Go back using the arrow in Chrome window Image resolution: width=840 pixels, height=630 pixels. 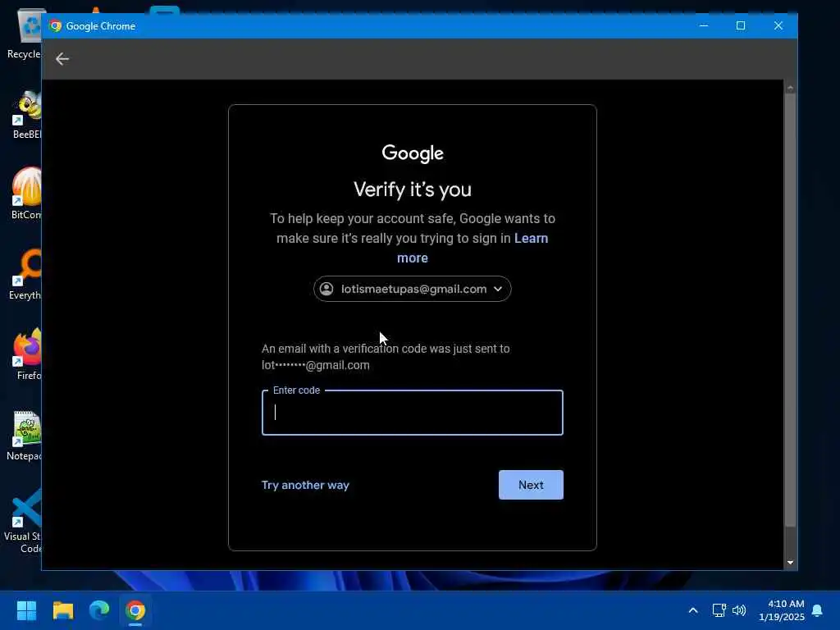[x=62, y=58]
